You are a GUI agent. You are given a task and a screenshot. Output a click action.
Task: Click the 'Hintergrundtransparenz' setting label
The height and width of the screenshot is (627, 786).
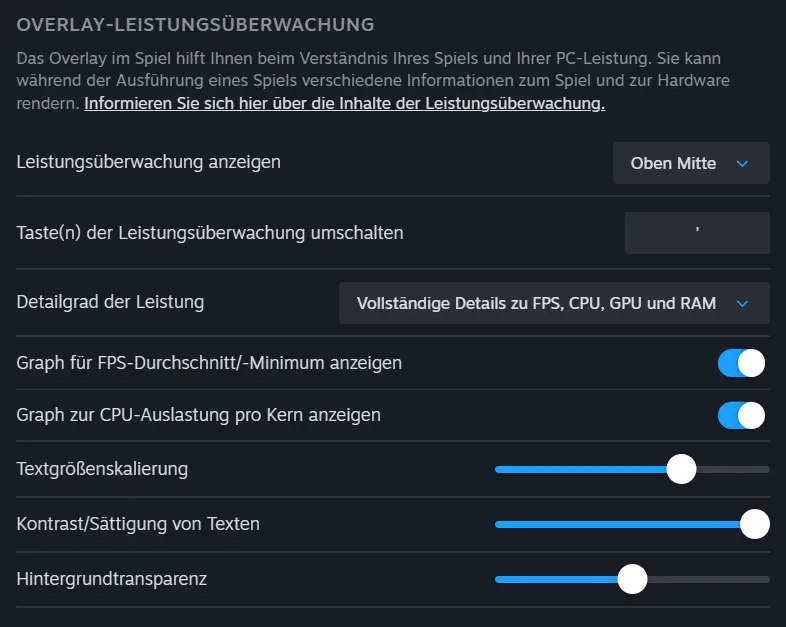coord(112,578)
